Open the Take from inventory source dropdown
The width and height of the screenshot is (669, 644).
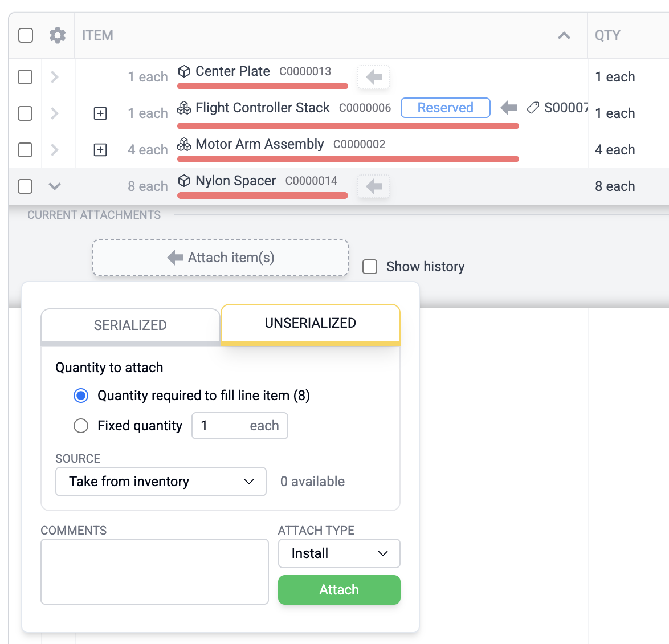[160, 482]
